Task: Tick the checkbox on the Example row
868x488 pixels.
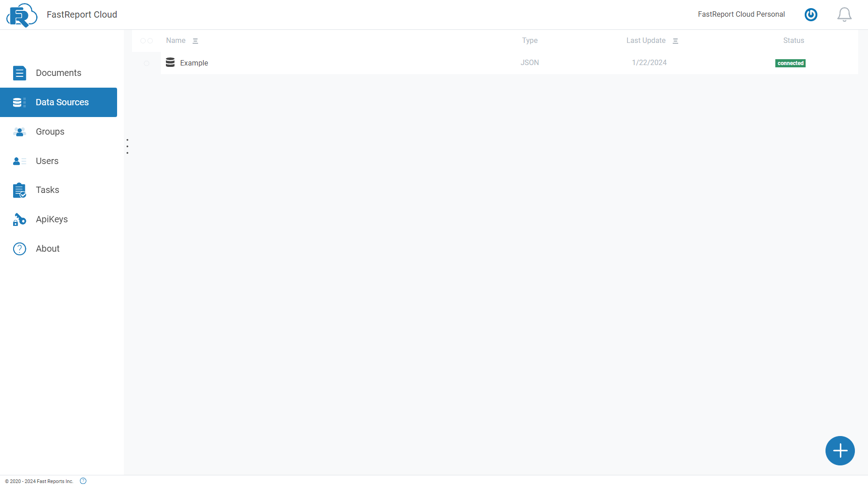Action: point(146,63)
